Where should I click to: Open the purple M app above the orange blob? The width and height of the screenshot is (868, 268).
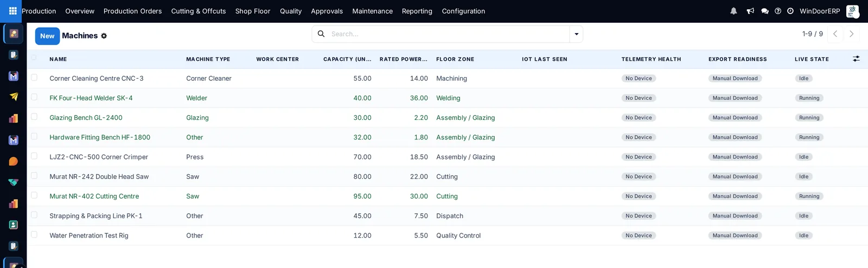[14, 140]
